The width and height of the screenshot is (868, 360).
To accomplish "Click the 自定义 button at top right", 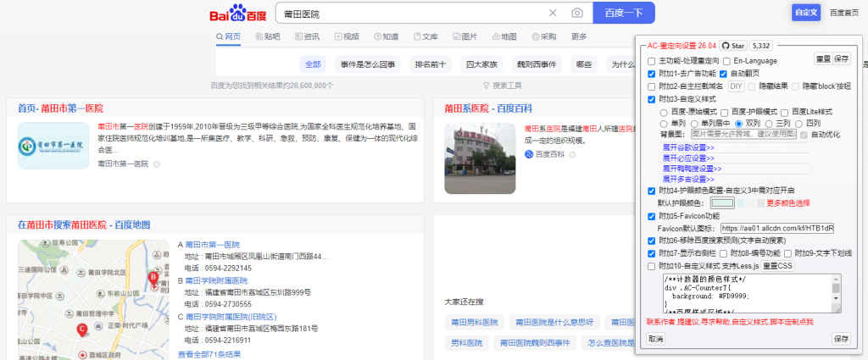I will 806,12.
